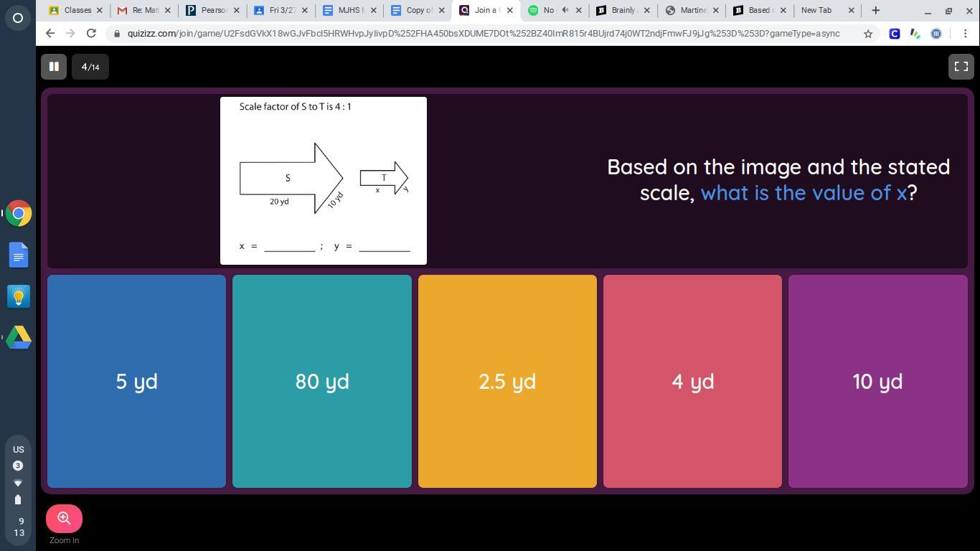View site info via the lock icon
980x551 pixels.
click(117, 34)
